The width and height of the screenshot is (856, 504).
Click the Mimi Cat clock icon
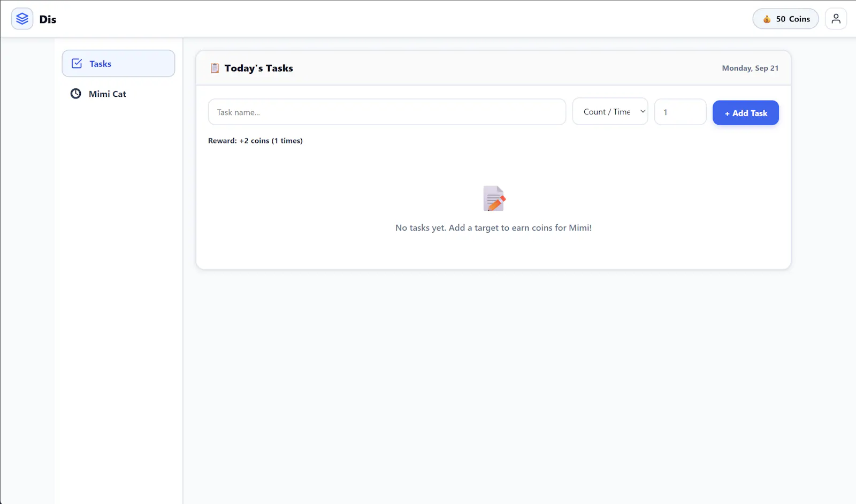tap(76, 94)
